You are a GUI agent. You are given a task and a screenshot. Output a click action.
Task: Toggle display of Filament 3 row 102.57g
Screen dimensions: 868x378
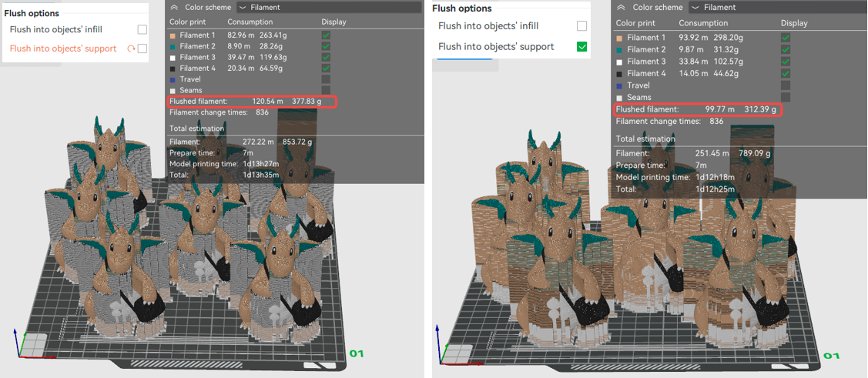point(786,62)
